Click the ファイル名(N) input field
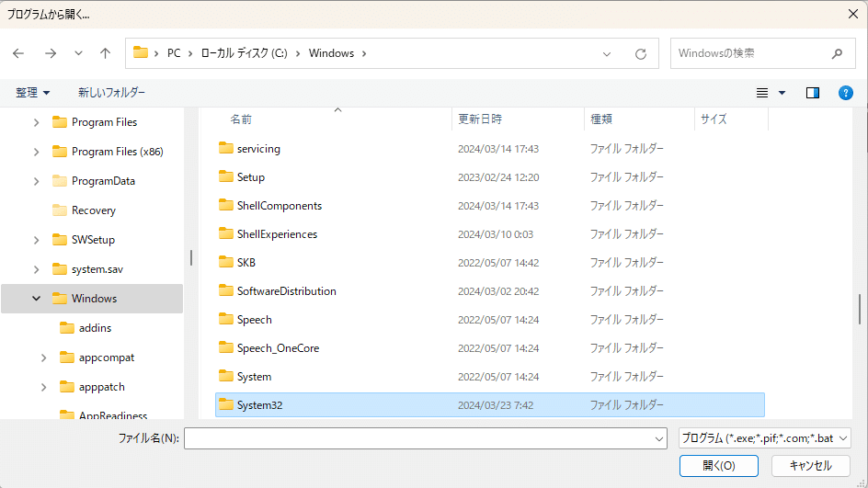 (x=418, y=438)
